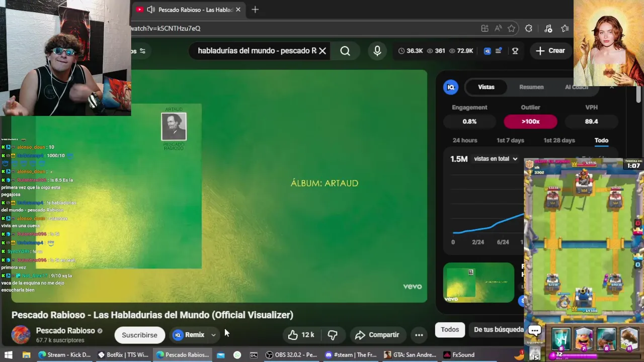Click the Pescado Rabioso channel name

65,331
